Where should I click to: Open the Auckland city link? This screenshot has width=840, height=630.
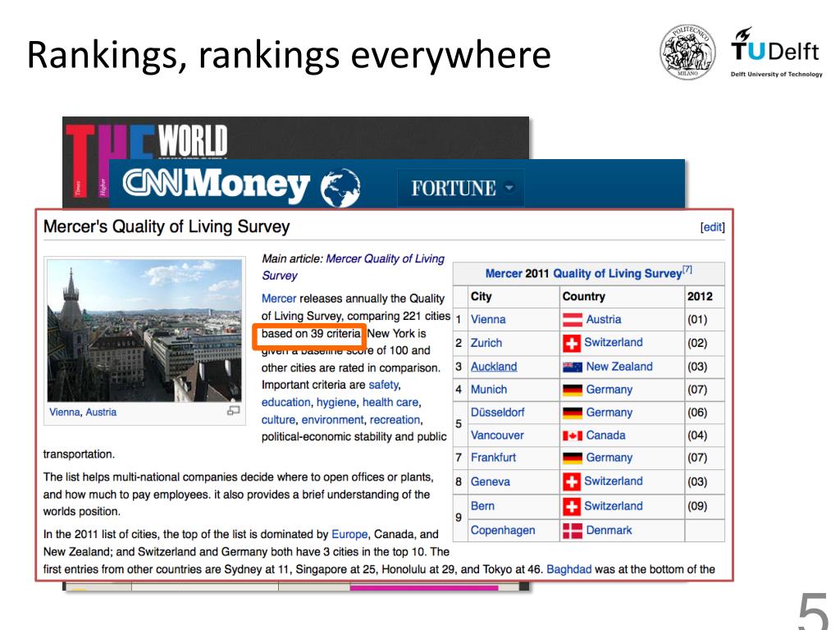tap(494, 367)
